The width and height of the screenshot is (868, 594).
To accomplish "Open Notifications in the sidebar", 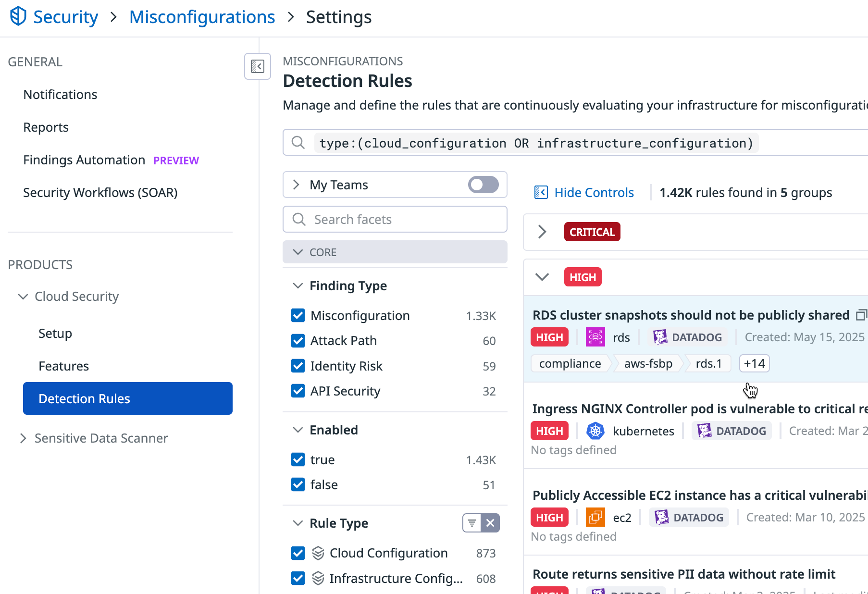I will coord(60,94).
